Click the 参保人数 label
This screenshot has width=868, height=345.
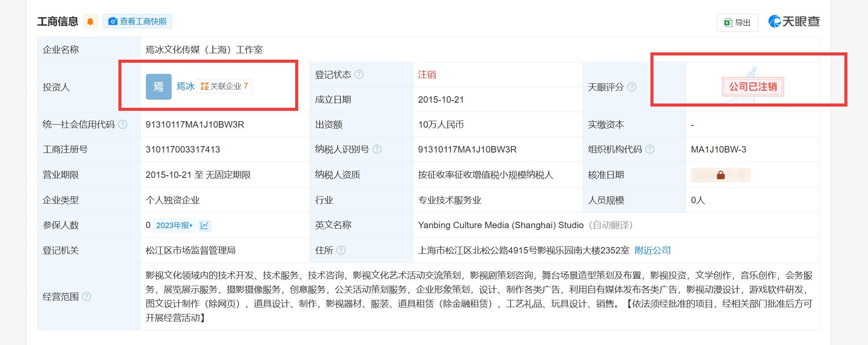(61, 225)
